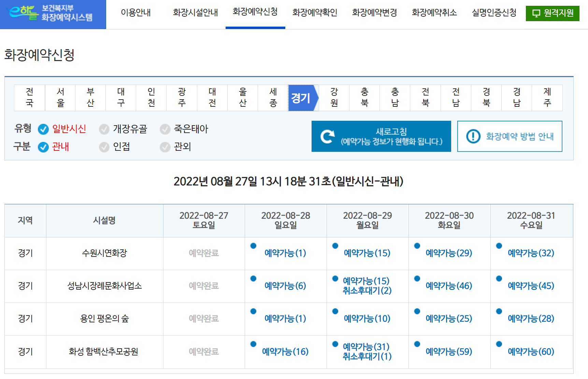Open the 화장예약확인 menu
Screen dimensions: 588x379
tap(315, 13)
